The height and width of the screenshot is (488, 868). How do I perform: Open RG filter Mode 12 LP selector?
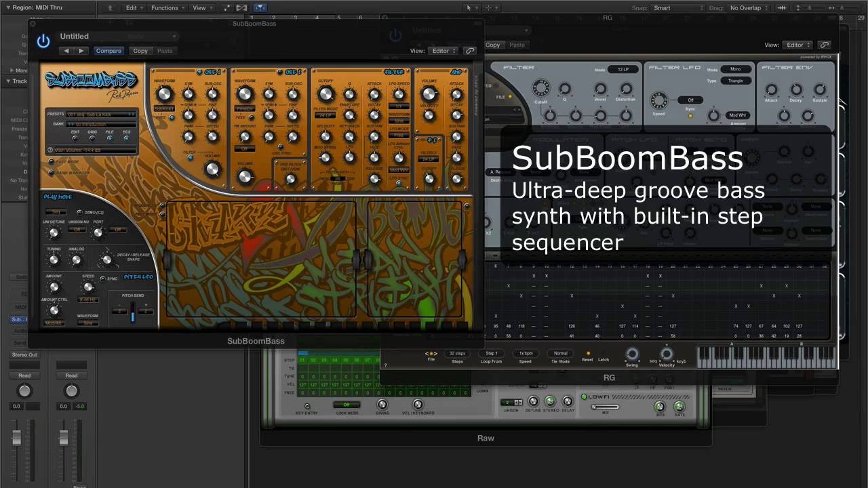tap(623, 69)
